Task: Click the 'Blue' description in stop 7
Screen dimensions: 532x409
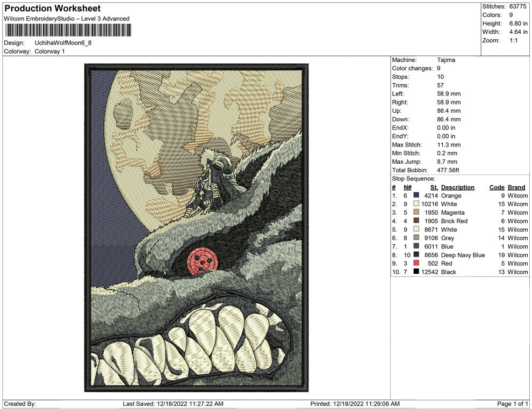Action: pyautogui.click(x=447, y=246)
